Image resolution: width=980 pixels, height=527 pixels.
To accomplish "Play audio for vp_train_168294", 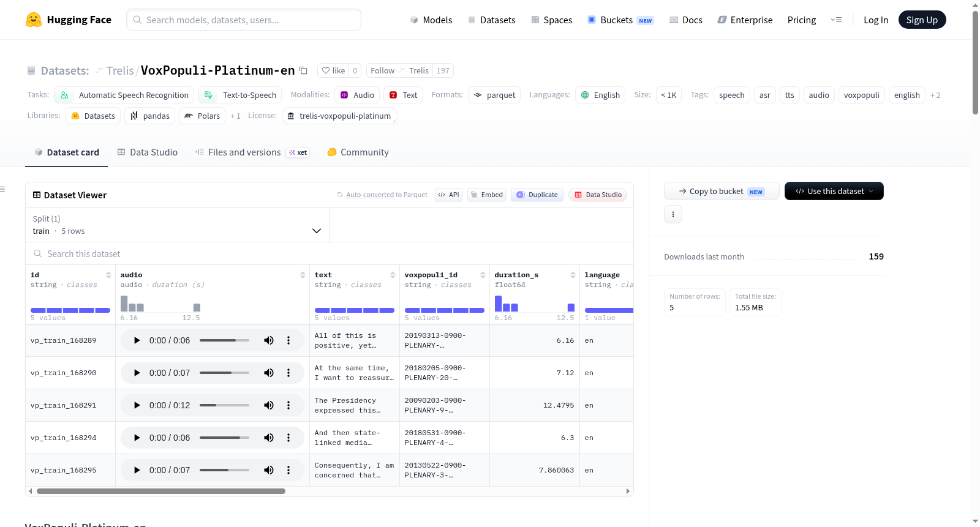I will (137, 438).
